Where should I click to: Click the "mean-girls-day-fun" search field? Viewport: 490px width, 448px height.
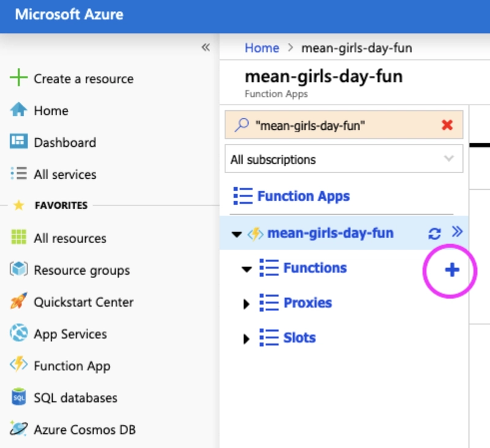pyautogui.click(x=344, y=125)
